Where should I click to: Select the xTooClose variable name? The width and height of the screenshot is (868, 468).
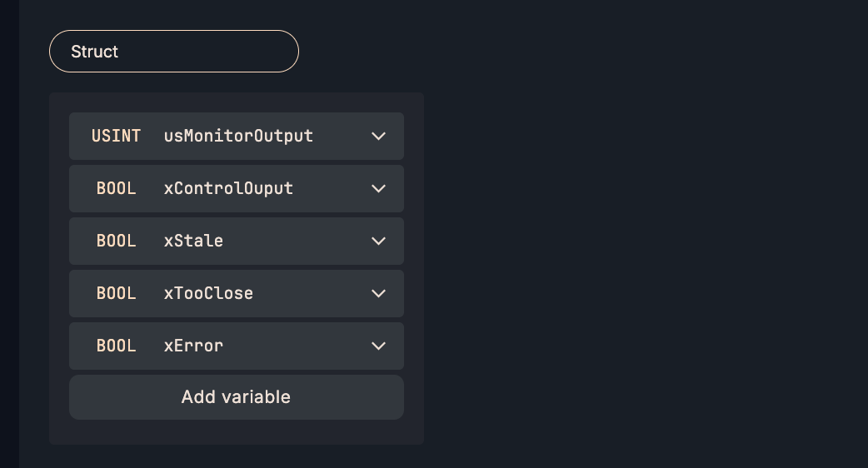(208, 293)
